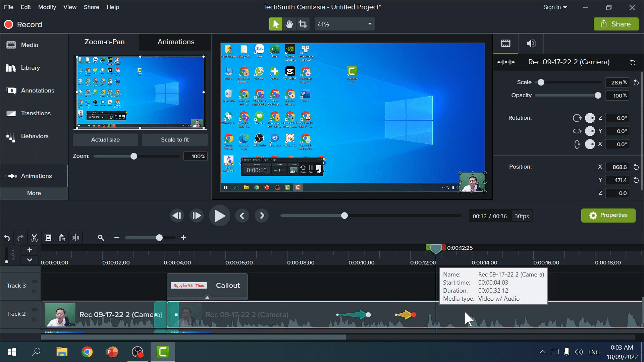Open the Annotations panel

[30, 90]
